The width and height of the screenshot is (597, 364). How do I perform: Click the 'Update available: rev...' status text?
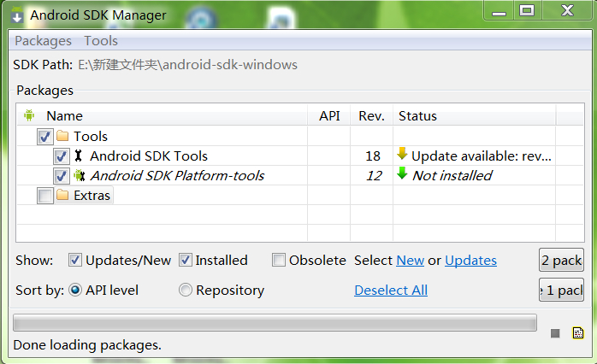[482, 156]
